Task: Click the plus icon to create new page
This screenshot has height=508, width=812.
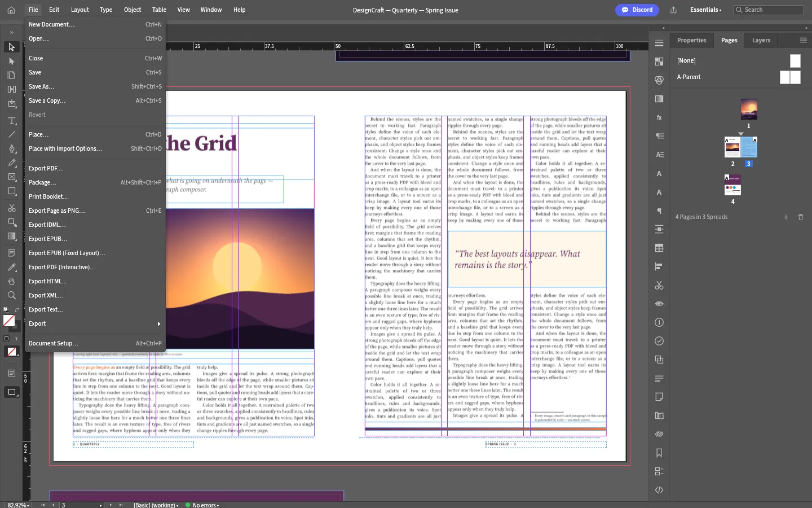Action: (x=786, y=217)
